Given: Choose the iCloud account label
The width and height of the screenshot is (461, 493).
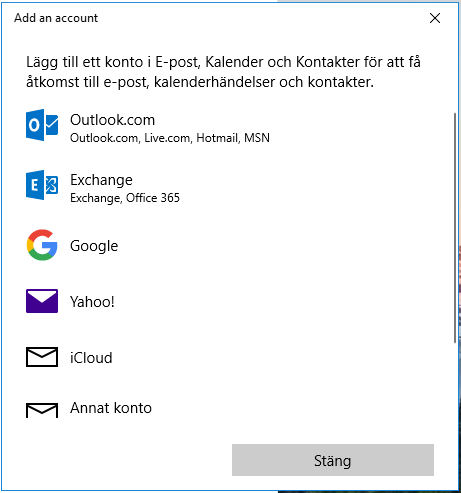Looking at the screenshot, I should pyautogui.click(x=91, y=358).
